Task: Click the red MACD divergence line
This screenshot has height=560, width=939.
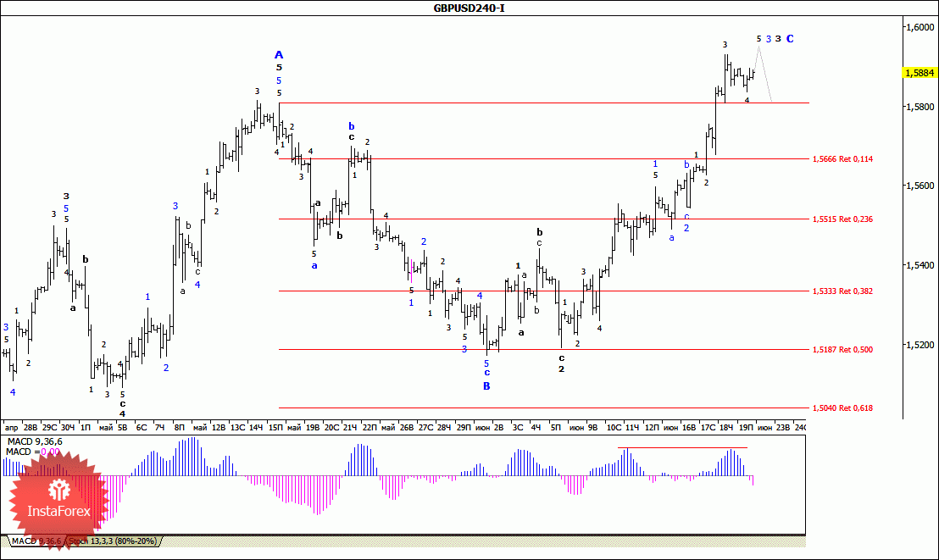Action: point(683,447)
